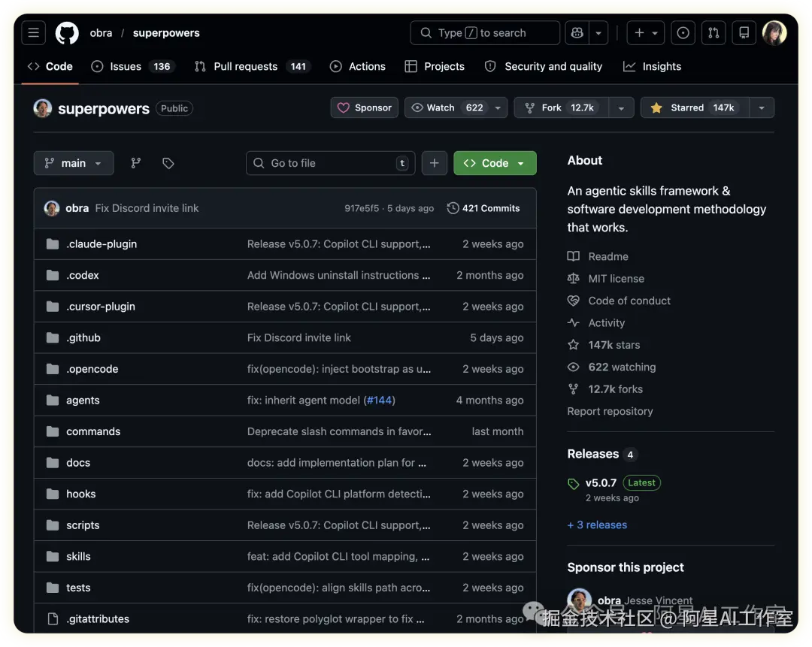View branches via the branch icon
Viewport: 812px width, 647px height.
click(135, 163)
